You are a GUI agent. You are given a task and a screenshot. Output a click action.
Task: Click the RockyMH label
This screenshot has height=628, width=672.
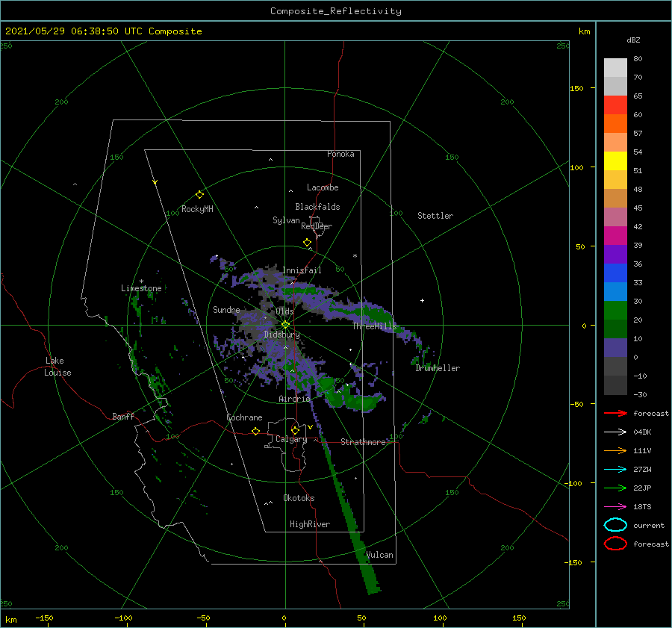(x=197, y=209)
